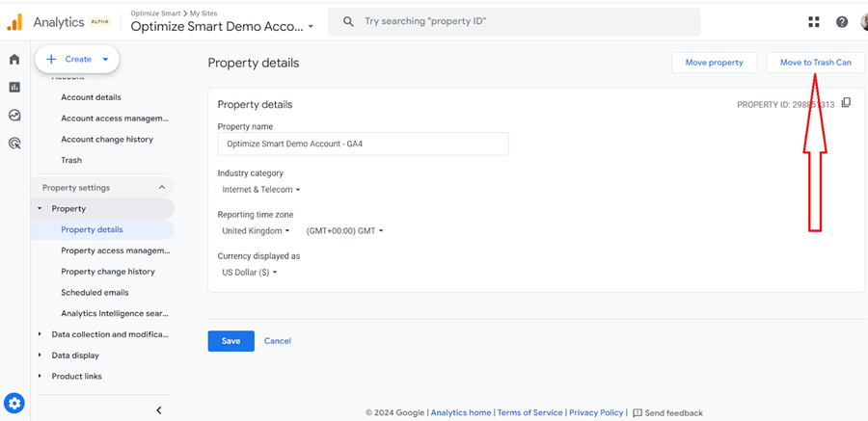Click the Move property button
868x421 pixels.
pos(714,63)
